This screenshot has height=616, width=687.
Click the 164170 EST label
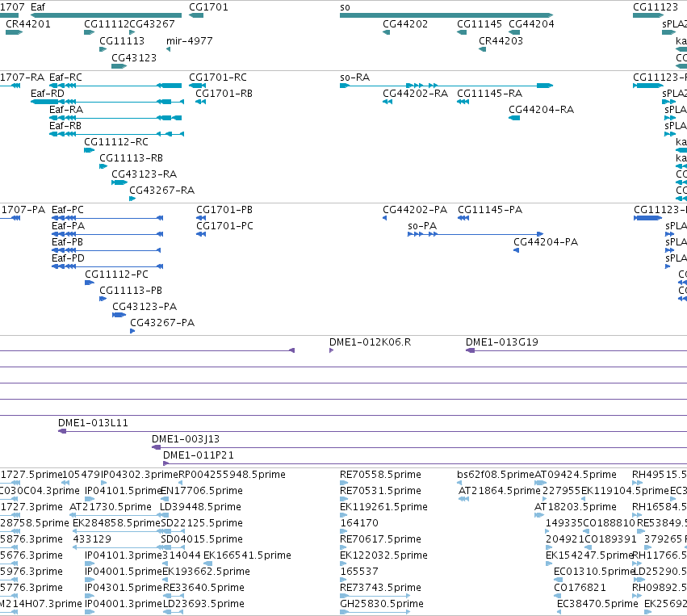click(358, 523)
